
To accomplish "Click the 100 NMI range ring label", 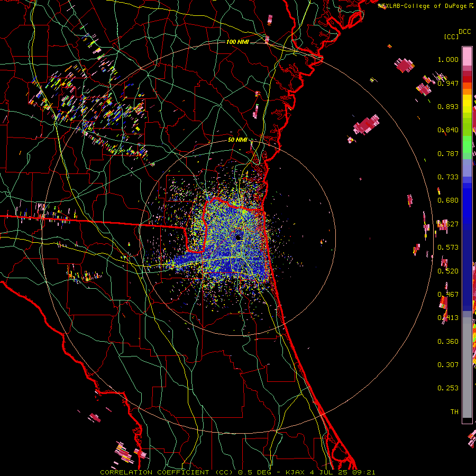I will (237, 42).
